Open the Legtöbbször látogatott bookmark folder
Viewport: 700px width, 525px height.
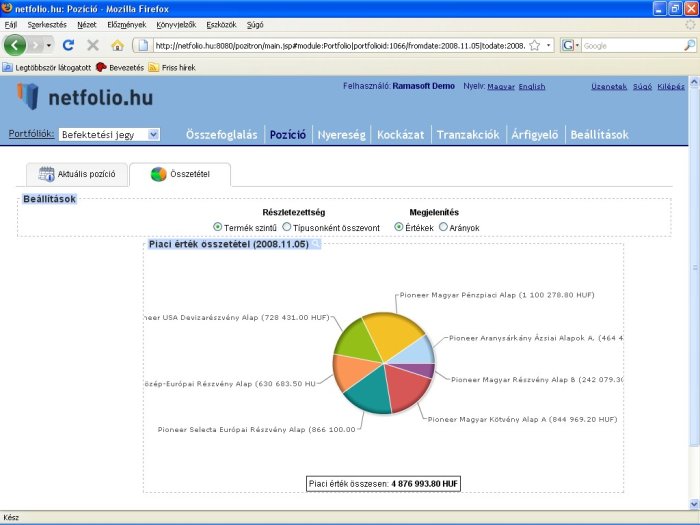[47, 67]
